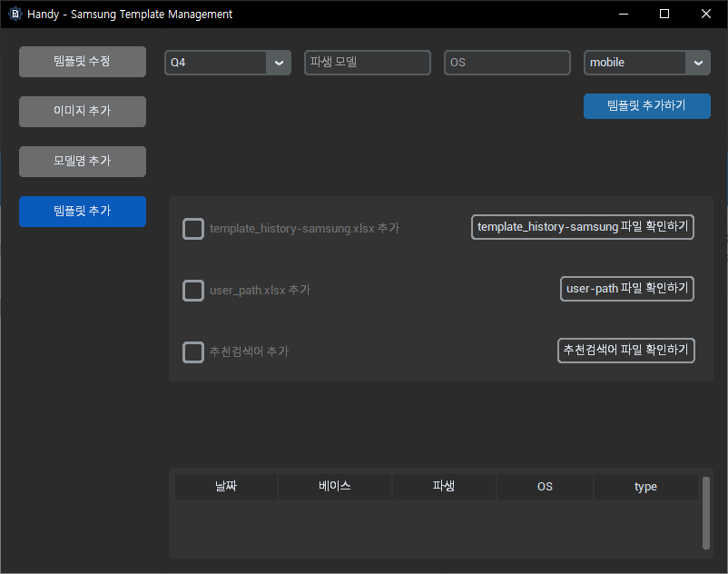
Task: Click into the OS input field
Action: [507, 63]
